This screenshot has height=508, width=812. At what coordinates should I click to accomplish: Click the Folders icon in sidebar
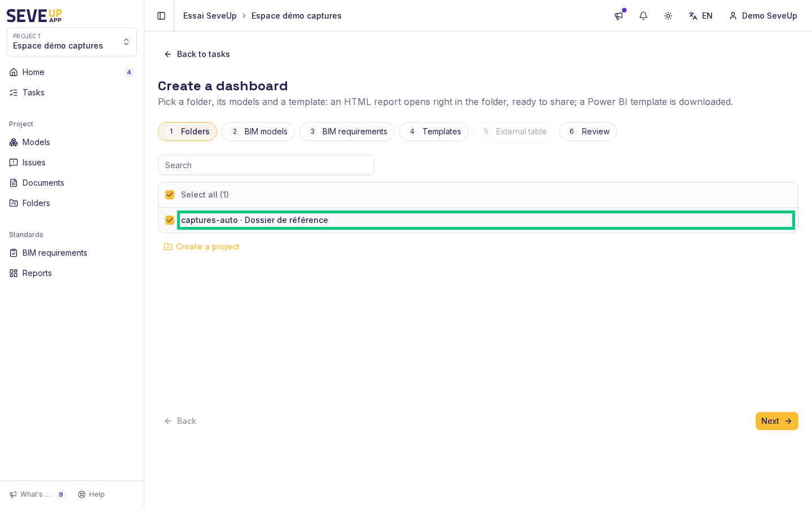coord(14,203)
